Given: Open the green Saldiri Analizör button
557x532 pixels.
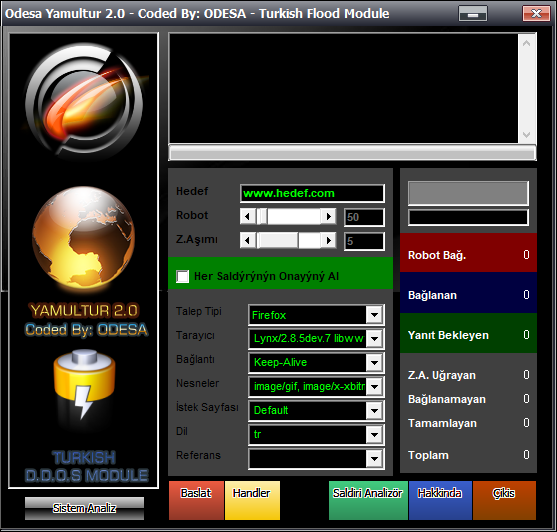Looking at the screenshot, I should coord(368,500).
